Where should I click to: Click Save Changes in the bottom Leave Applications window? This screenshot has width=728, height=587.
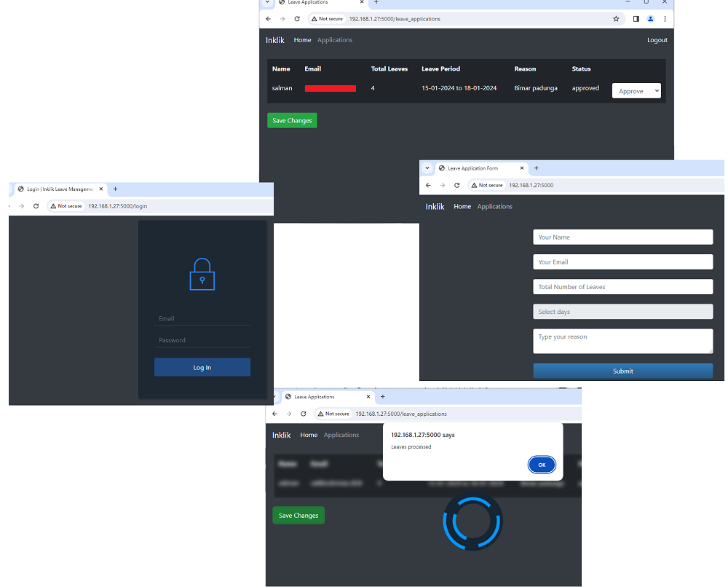pos(298,516)
